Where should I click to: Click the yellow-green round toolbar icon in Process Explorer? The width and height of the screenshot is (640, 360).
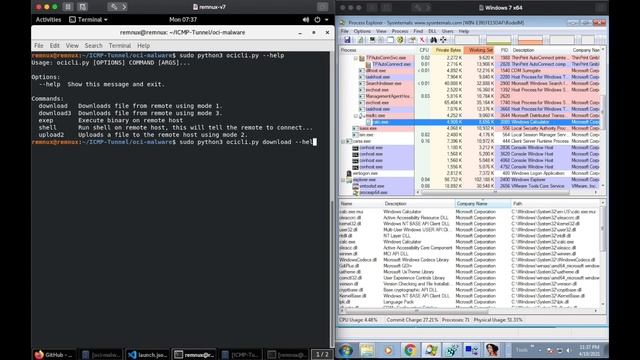click(400, 40)
